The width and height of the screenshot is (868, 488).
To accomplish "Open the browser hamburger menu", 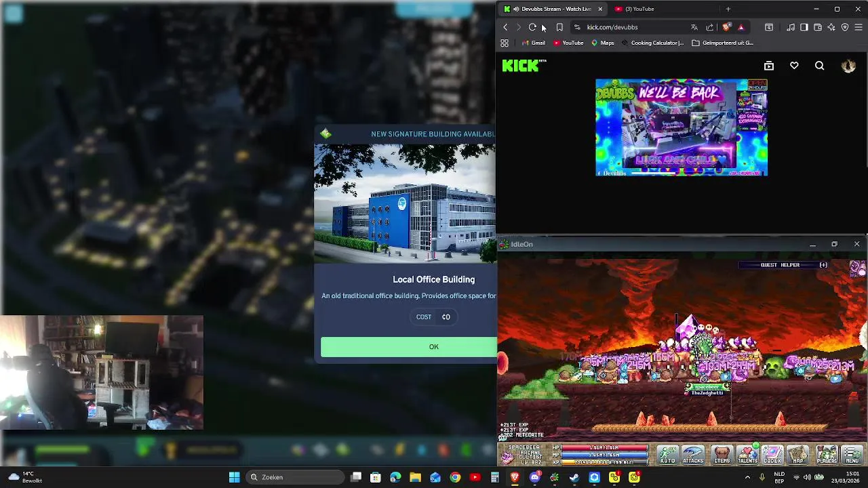I will [859, 27].
